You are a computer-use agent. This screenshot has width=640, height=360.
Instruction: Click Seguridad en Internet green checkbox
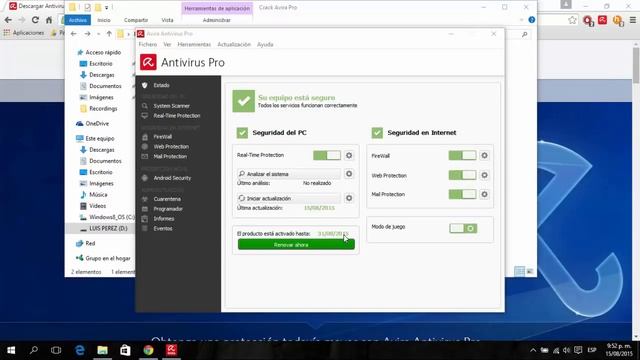click(377, 133)
